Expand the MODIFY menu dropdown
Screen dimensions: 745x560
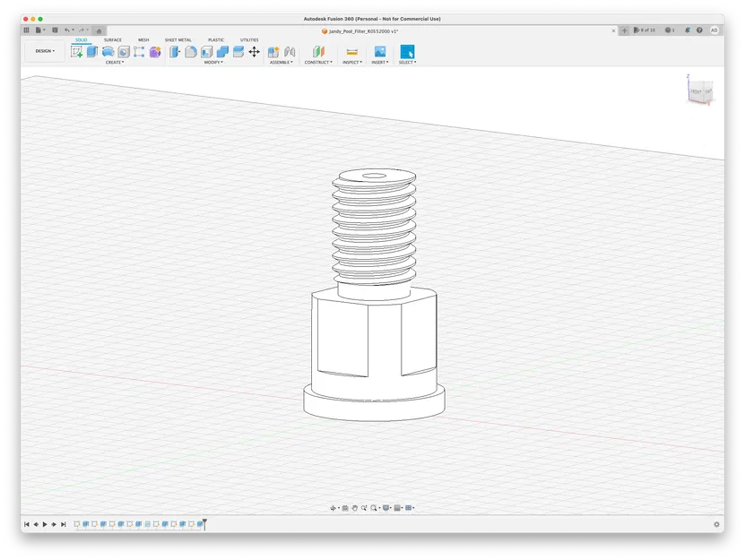click(x=213, y=63)
